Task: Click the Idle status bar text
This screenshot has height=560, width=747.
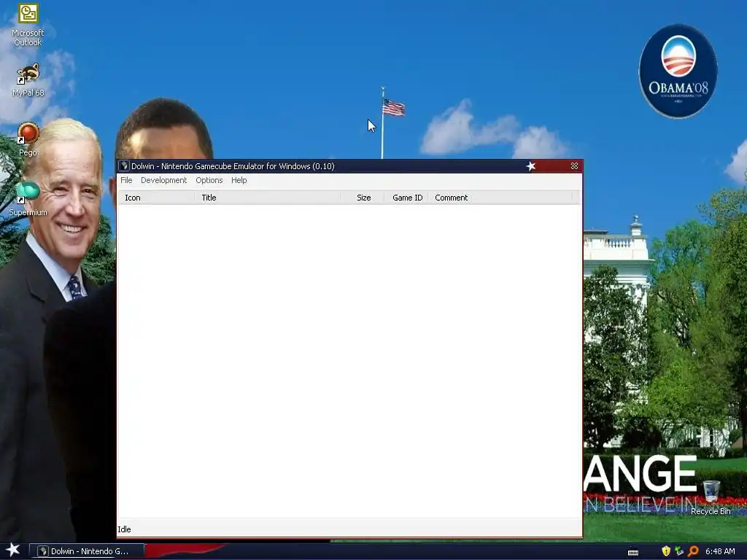Action: click(124, 529)
